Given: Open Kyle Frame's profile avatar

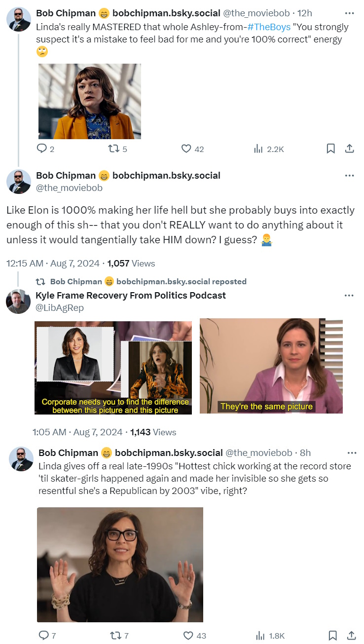Looking at the screenshot, I should (18, 302).
